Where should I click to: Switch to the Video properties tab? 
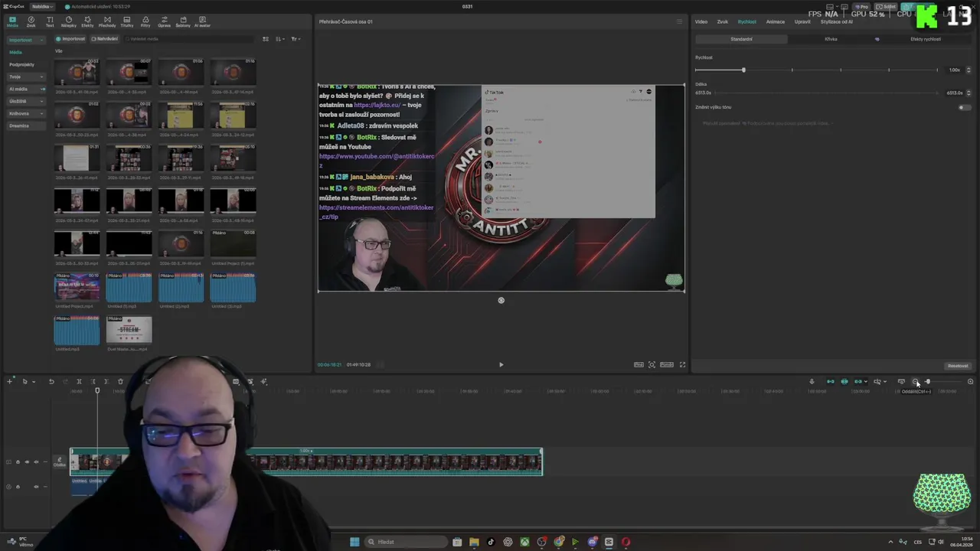(701, 21)
